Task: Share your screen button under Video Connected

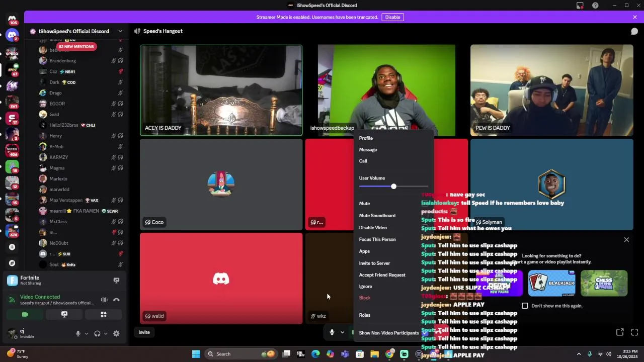Action: [64, 314]
